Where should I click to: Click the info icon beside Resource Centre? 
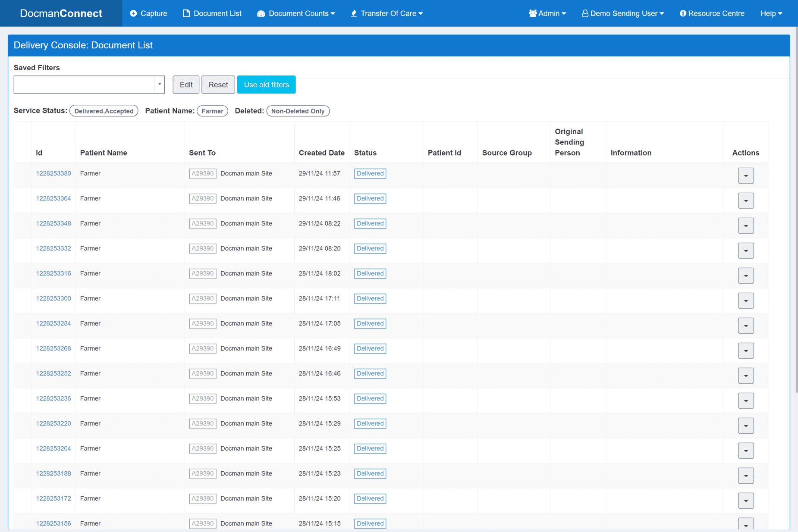[683, 13]
